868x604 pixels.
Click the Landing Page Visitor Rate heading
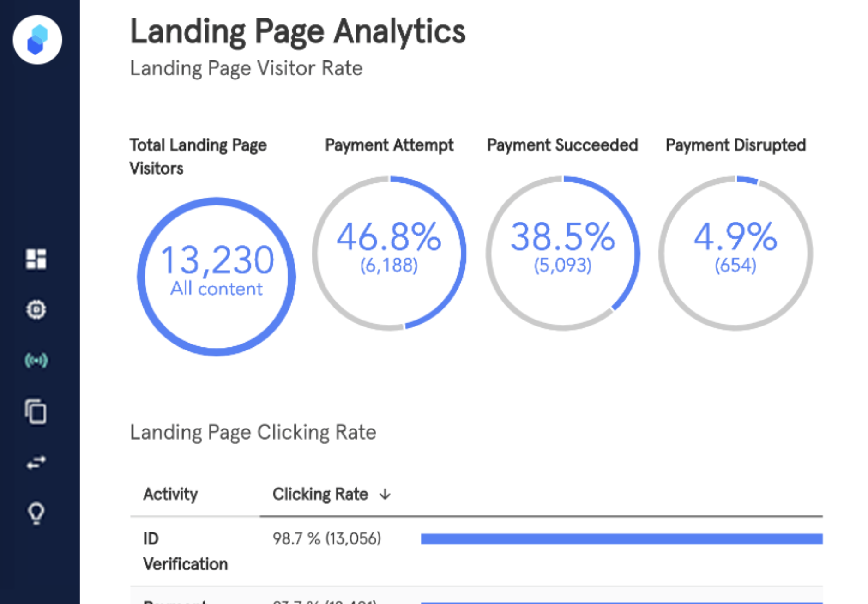(x=247, y=68)
